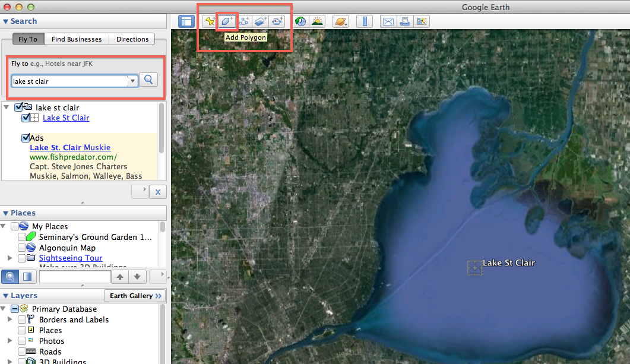
Task: Show historical imagery with the clock icon
Action: pos(300,21)
